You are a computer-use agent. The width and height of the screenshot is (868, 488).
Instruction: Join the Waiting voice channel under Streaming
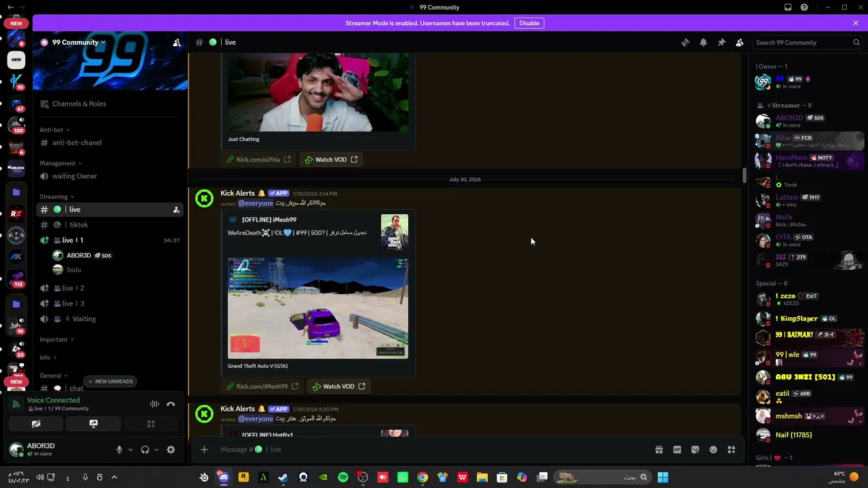[110, 319]
